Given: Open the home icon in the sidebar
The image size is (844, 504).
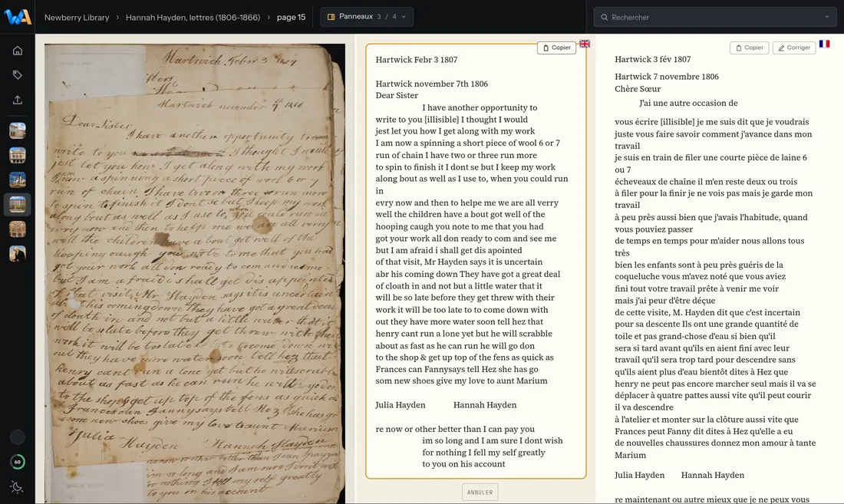Looking at the screenshot, I should [17, 51].
